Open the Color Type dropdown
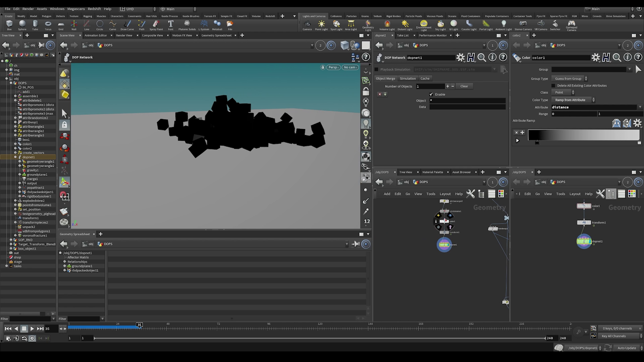The width and height of the screenshot is (644, 362). 573,100
